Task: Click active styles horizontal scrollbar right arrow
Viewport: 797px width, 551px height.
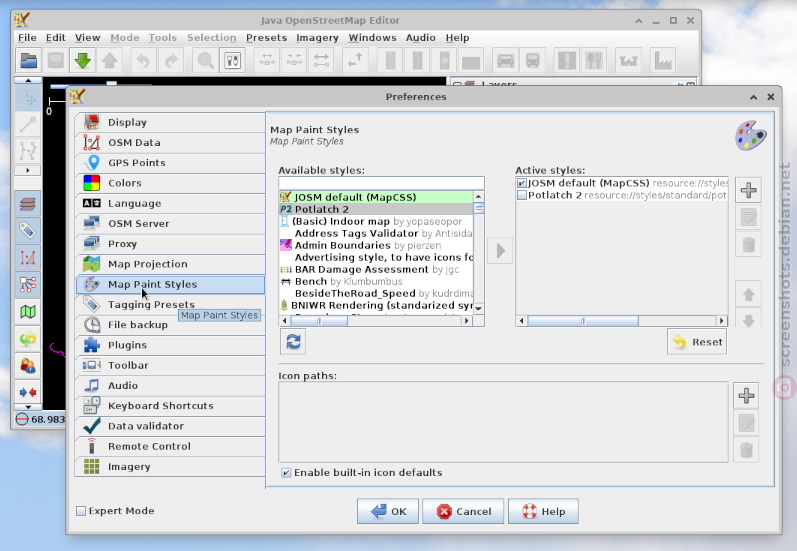Action: click(x=721, y=321)
